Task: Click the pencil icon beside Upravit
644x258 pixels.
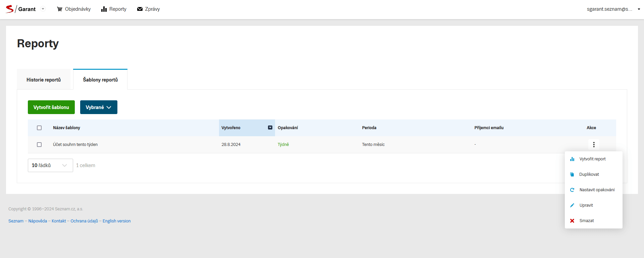Action: (572, 205)
